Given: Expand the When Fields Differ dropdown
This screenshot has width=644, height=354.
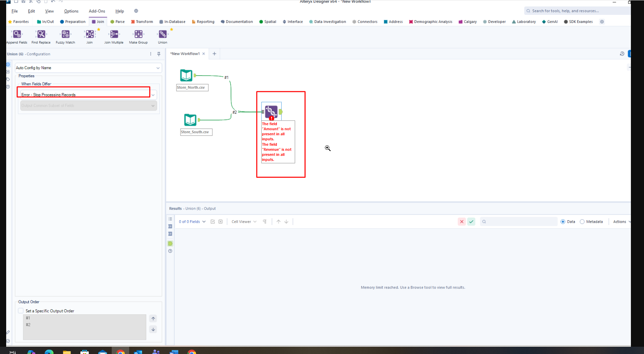Looking at the screenshot, I should (153, 95).
